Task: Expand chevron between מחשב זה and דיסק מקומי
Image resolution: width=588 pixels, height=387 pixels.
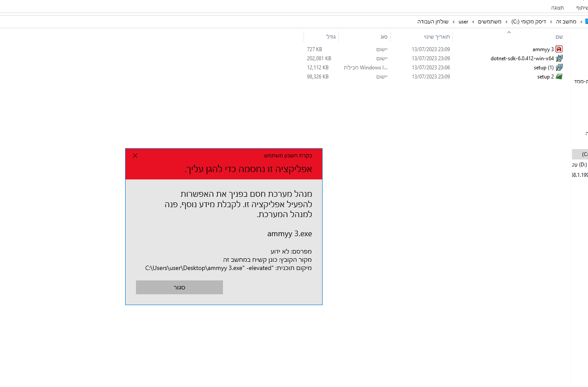Action: [551, 22]
